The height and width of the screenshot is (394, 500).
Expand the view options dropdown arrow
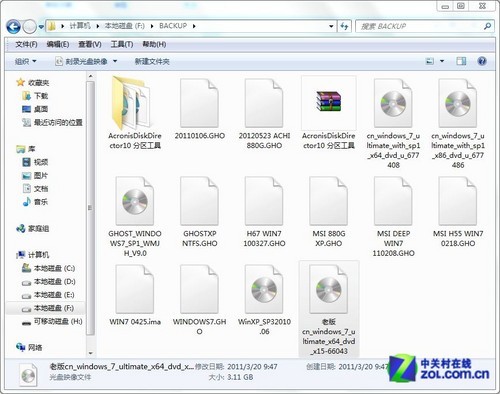(x=442, y=61)
